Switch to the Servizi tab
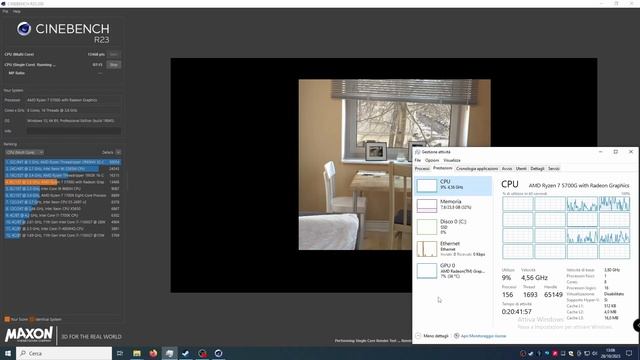 tap(553, 169)
